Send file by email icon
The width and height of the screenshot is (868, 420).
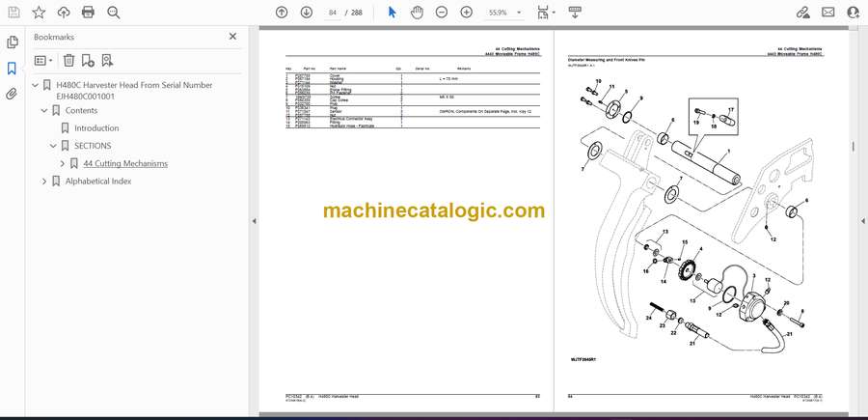click(x=828, y=13)
